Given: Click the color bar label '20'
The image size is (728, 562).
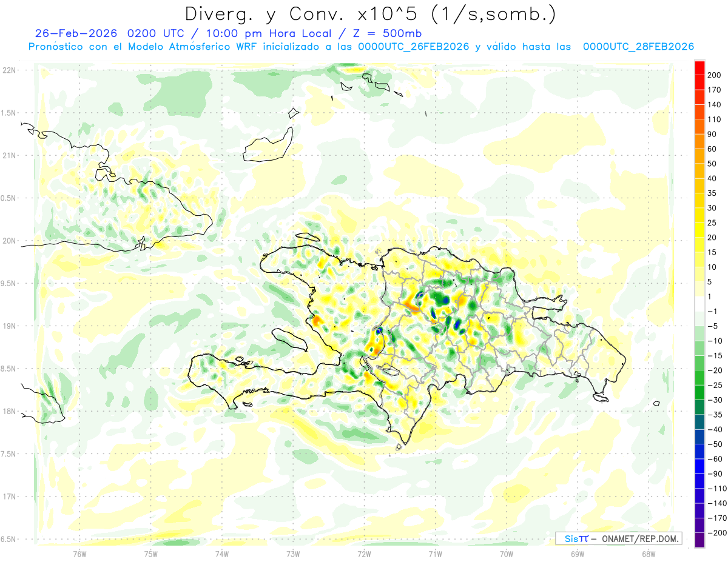Looking at the screenshot, I should [712, 238].
